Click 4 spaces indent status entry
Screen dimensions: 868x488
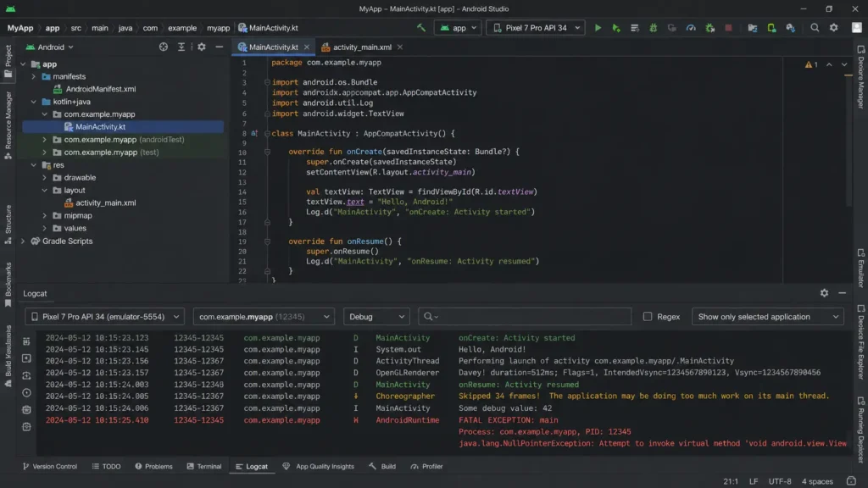[x=817, y=481]
